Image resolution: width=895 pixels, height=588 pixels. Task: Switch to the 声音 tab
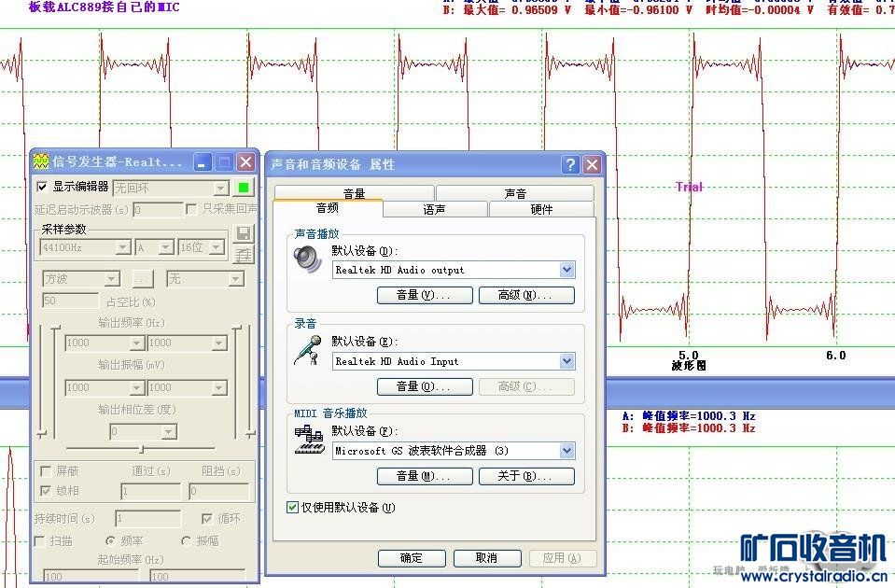point(515,193)
